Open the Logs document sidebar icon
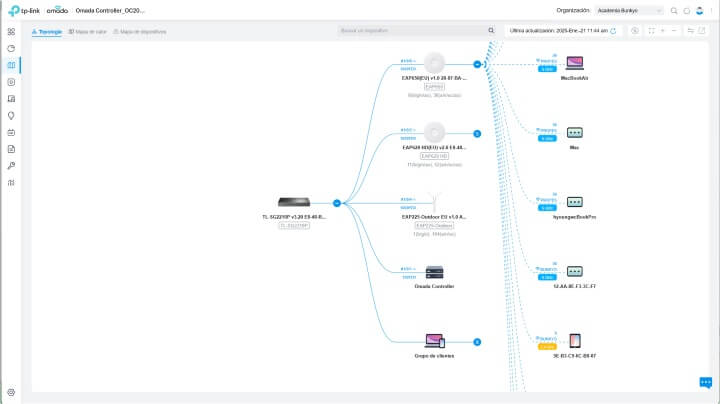This screenshot has width=720, height=404. tap(11, 149)
